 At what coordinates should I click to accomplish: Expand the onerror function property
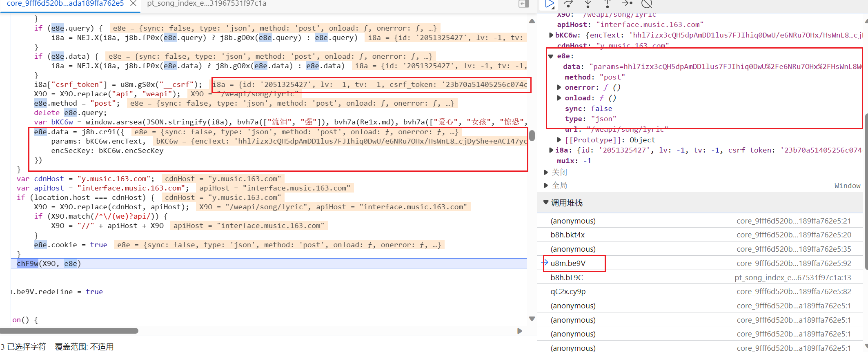[559, 87]
